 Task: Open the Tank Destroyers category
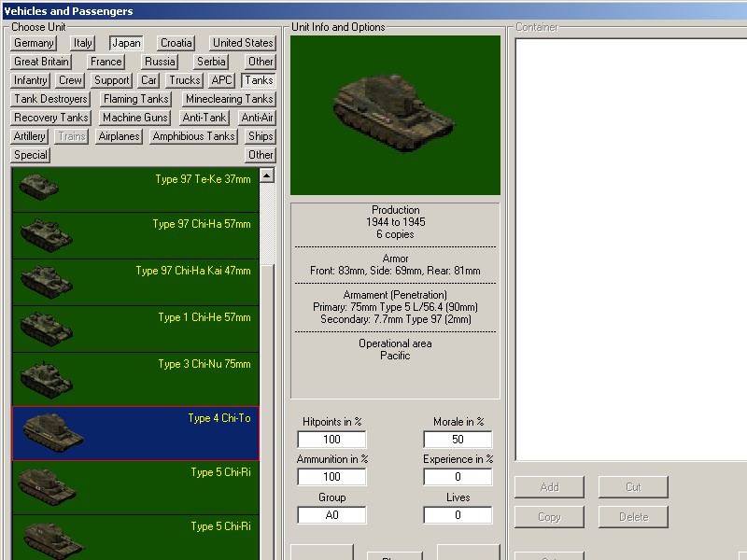coord(50,99)
